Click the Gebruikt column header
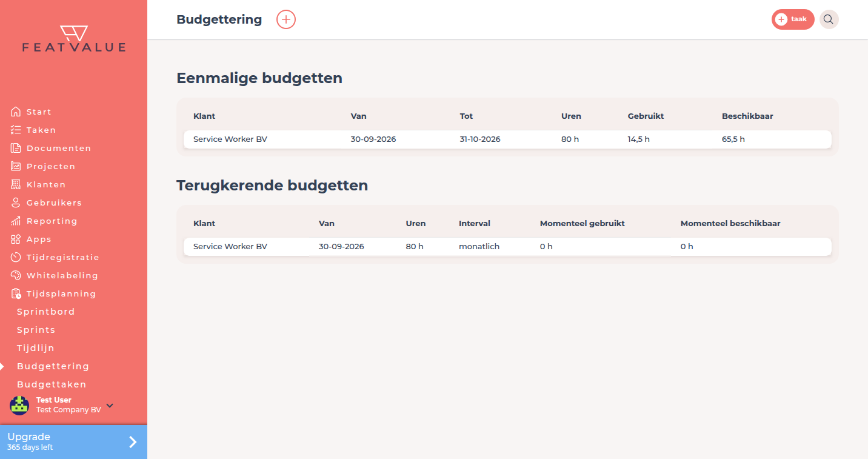 tap(646, 116)
